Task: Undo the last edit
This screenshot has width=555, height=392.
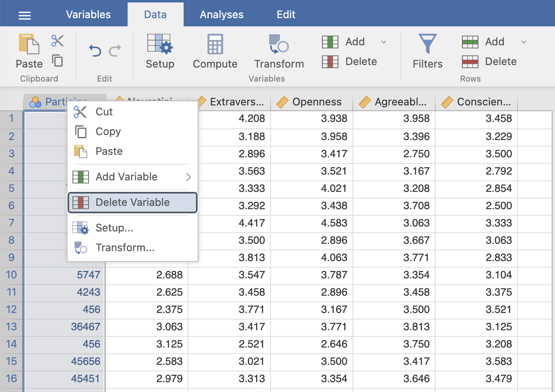Action: click(95, 51)
